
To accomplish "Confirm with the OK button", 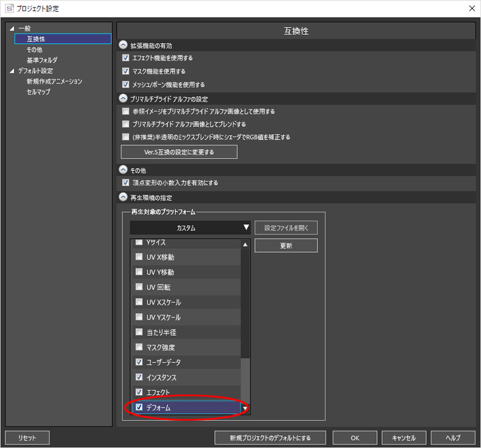I will click(x=355, y=438).
